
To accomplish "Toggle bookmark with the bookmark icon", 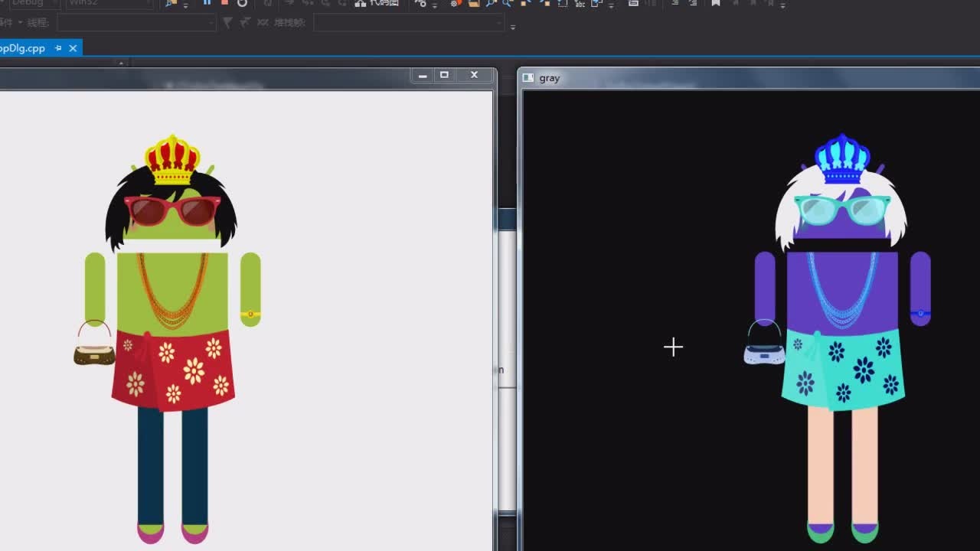I will (716, 3).
